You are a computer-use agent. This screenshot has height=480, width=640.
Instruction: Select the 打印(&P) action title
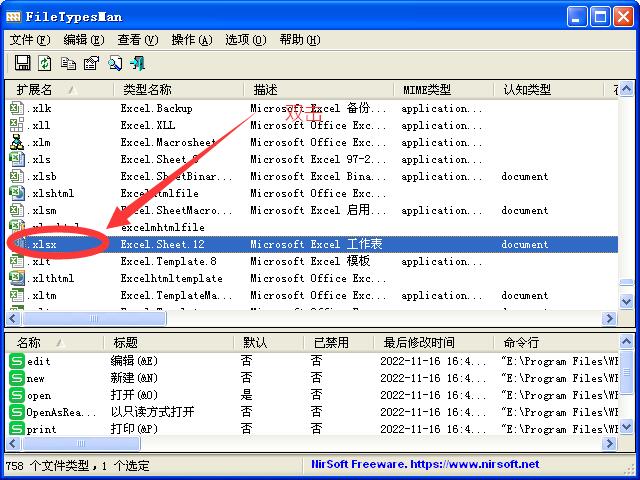click(134, 429)
